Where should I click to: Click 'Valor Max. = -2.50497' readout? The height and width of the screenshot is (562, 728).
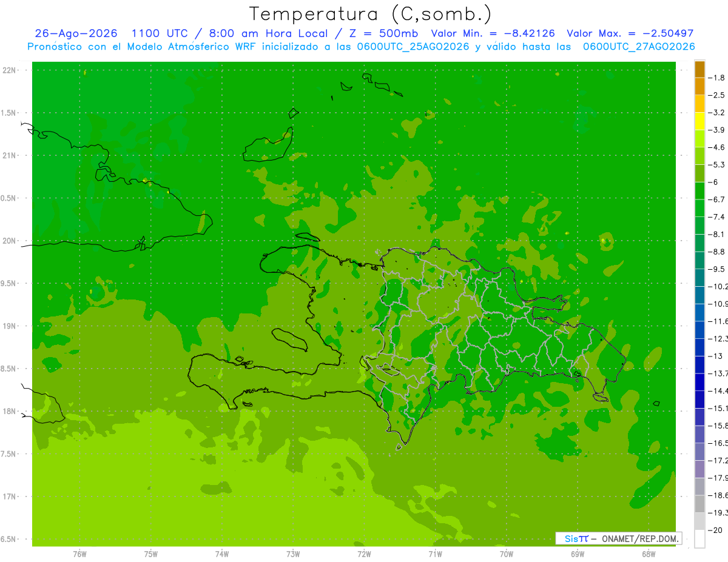point(630,33)
